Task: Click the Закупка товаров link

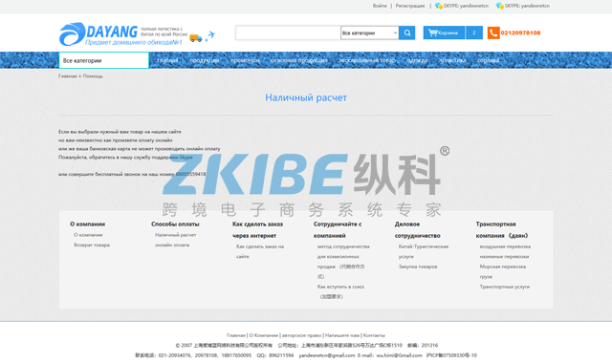Action: pos(418,267)
